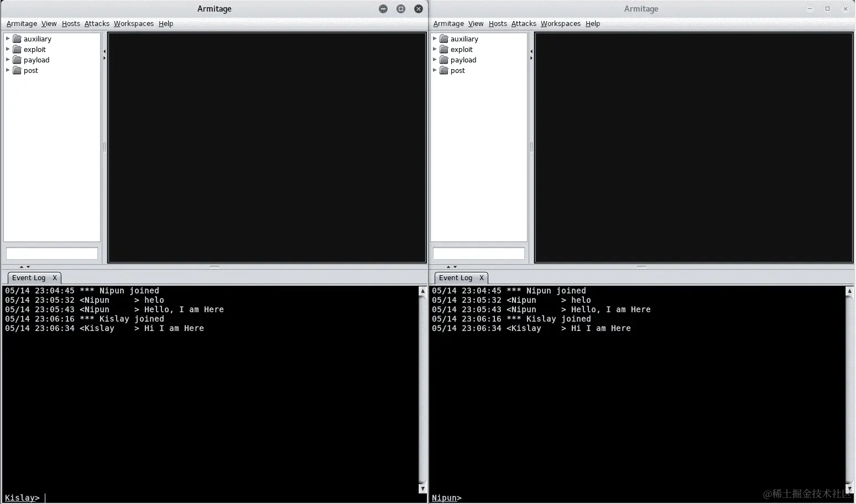Select post folder icon in right window

click(x=444, y=70)
